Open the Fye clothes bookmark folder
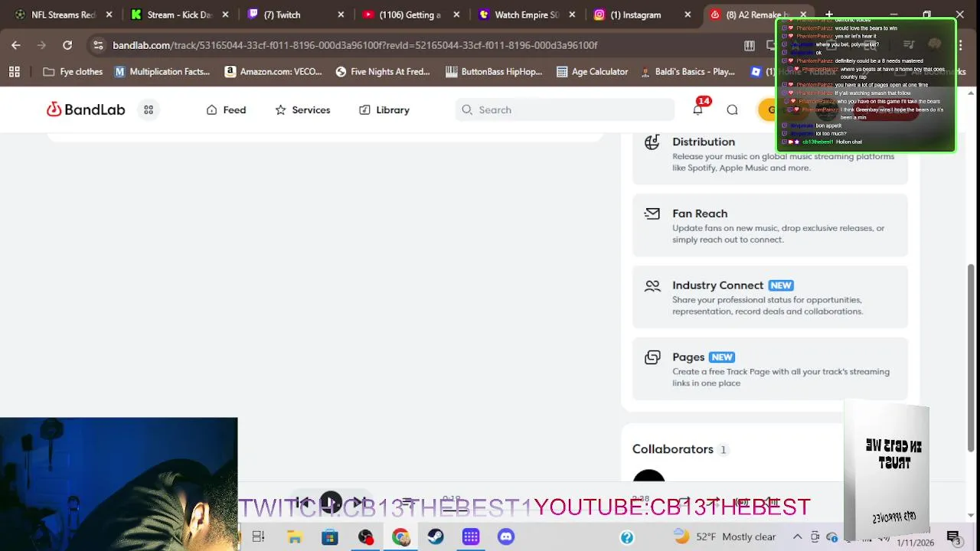The image size is (980, 551). [73, 71]
